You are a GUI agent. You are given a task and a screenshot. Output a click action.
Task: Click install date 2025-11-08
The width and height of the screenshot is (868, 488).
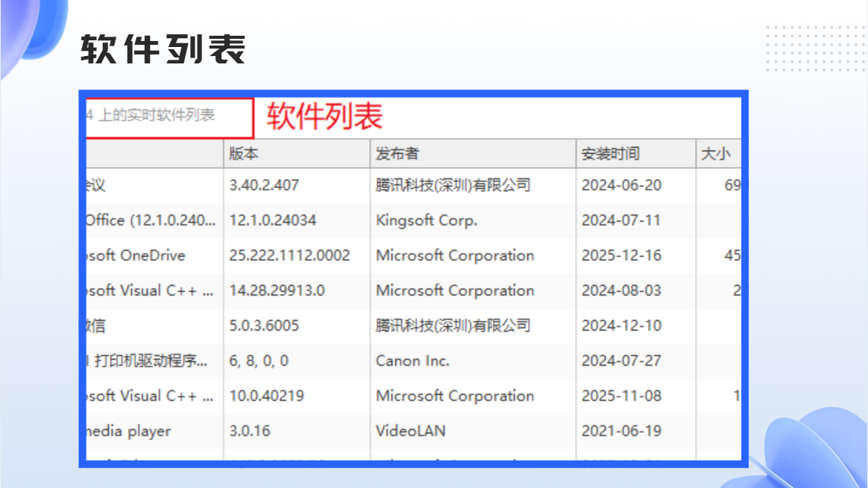pos(621,395)
